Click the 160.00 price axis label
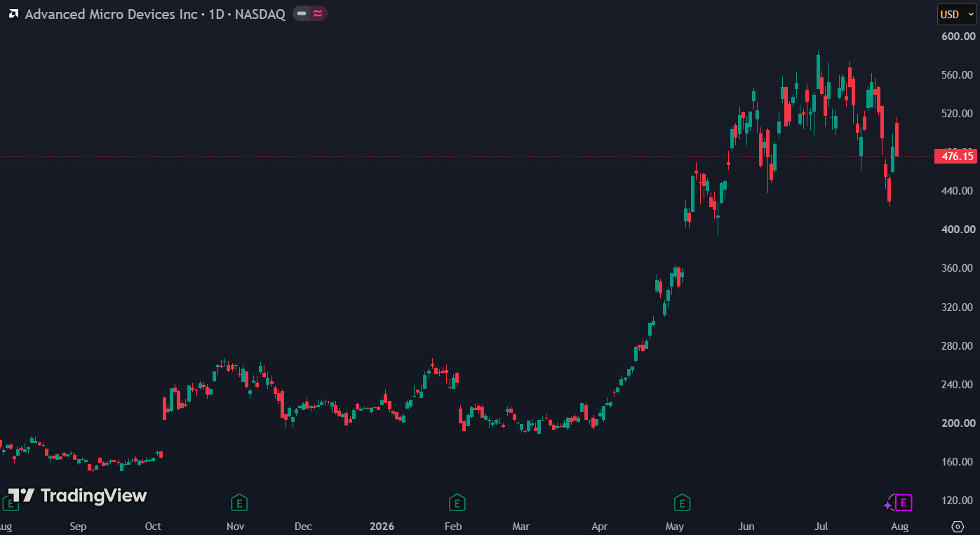The width and height of the screenshot is (980, 535). tap(958, 461)
